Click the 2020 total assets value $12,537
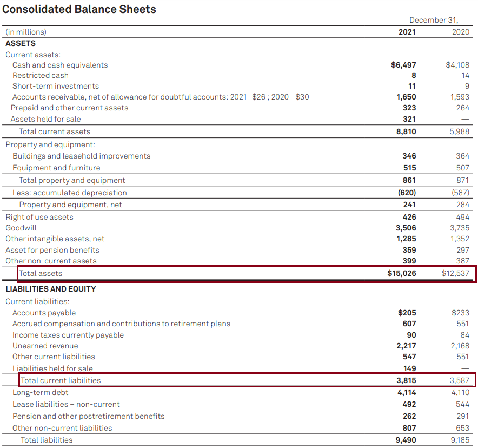478x448 pixels. click(x=455, y=273)
